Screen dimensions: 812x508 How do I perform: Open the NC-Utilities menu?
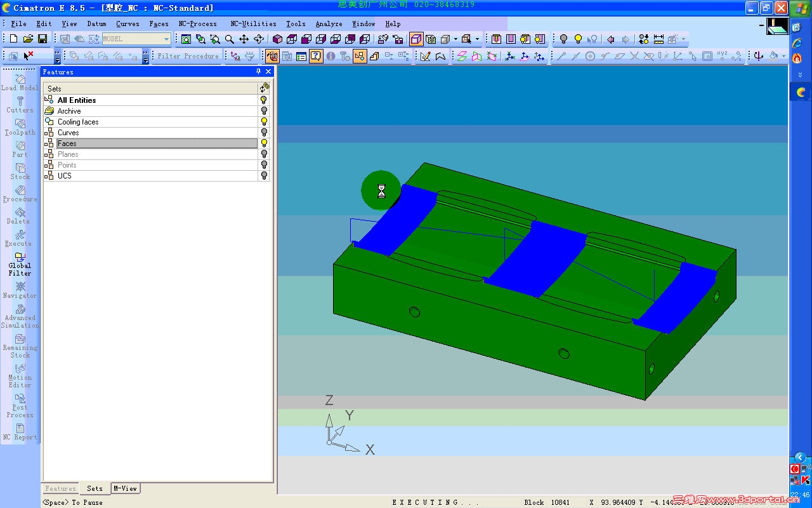tap(253, 23)
